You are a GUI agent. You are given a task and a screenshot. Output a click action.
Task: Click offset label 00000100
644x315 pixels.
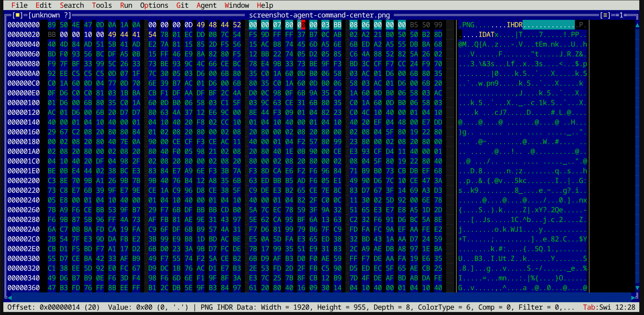[23, 103]
